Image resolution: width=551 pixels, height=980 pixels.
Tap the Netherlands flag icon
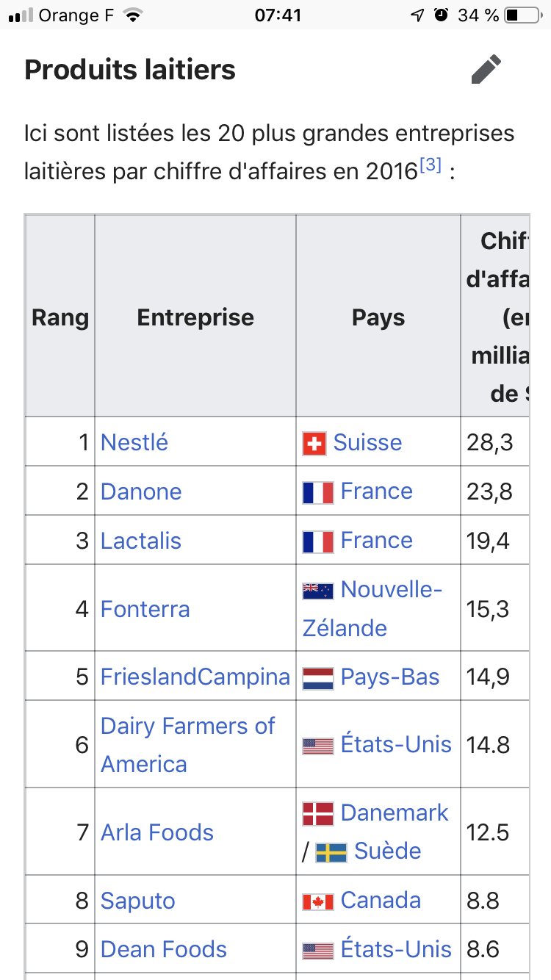[318, 677]
